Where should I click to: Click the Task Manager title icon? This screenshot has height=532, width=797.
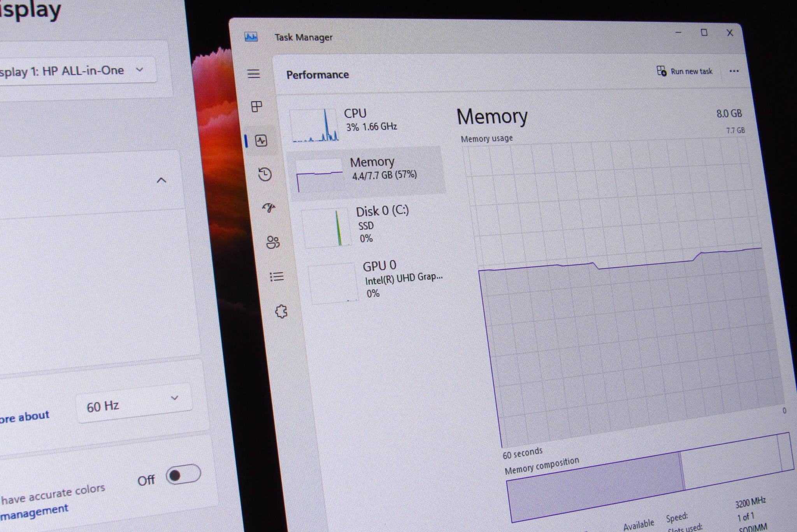pyautogui.click(x=251, y=37)
